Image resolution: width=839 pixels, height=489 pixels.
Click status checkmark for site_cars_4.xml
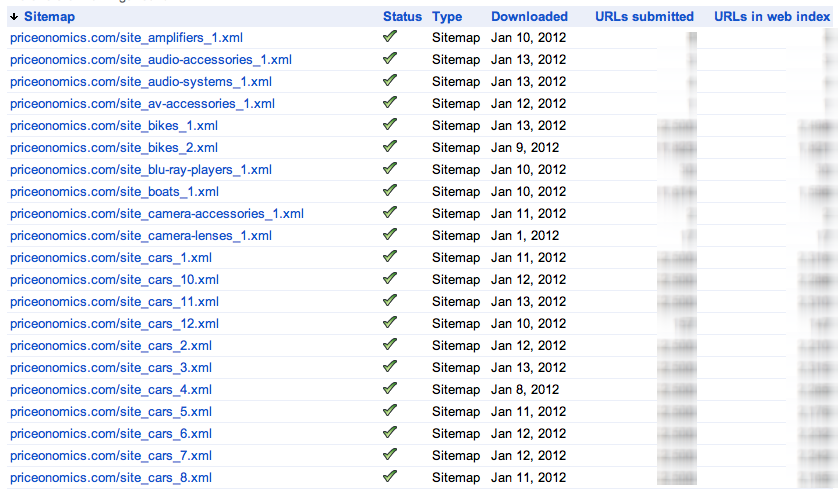pos(390,388)
